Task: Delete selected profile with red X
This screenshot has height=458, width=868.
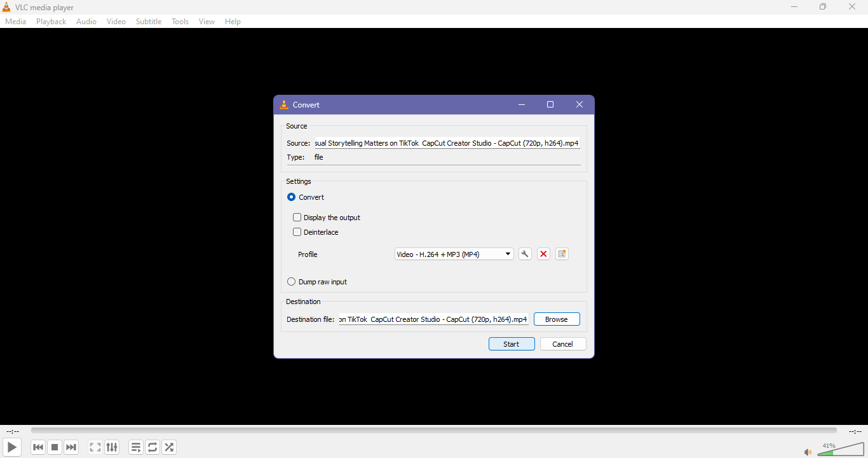Action: pos(543,254)
